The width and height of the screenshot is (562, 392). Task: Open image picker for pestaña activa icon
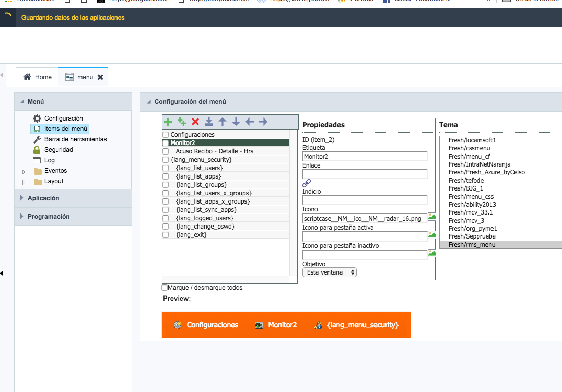(432, 235)
